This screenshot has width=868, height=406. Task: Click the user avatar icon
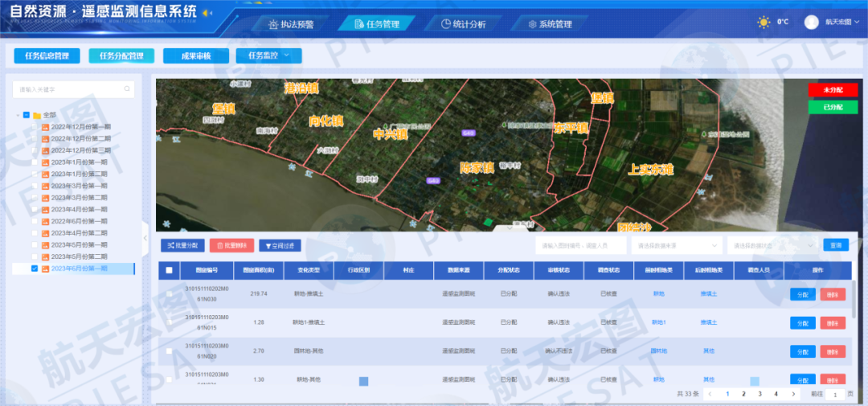coord(812,23)
